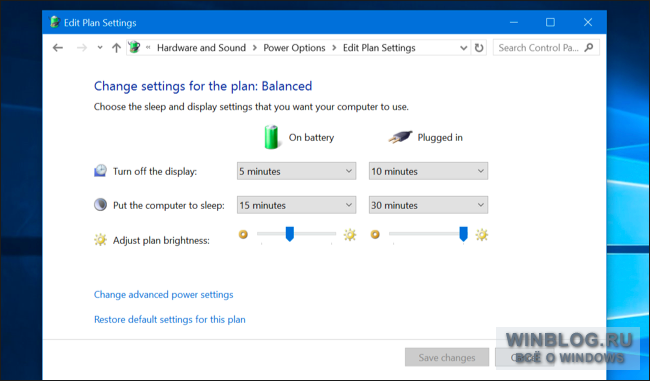Click the 'Adjust plan brightness:' label

[161, 240]
